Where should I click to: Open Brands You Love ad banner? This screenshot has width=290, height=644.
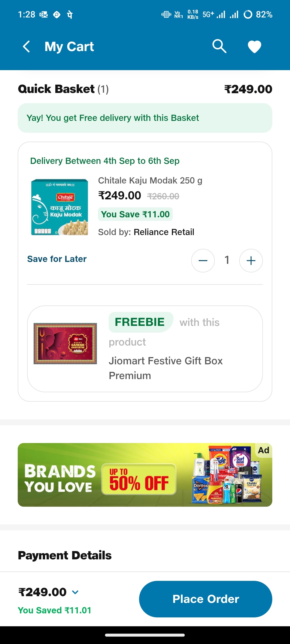point(145,475)
